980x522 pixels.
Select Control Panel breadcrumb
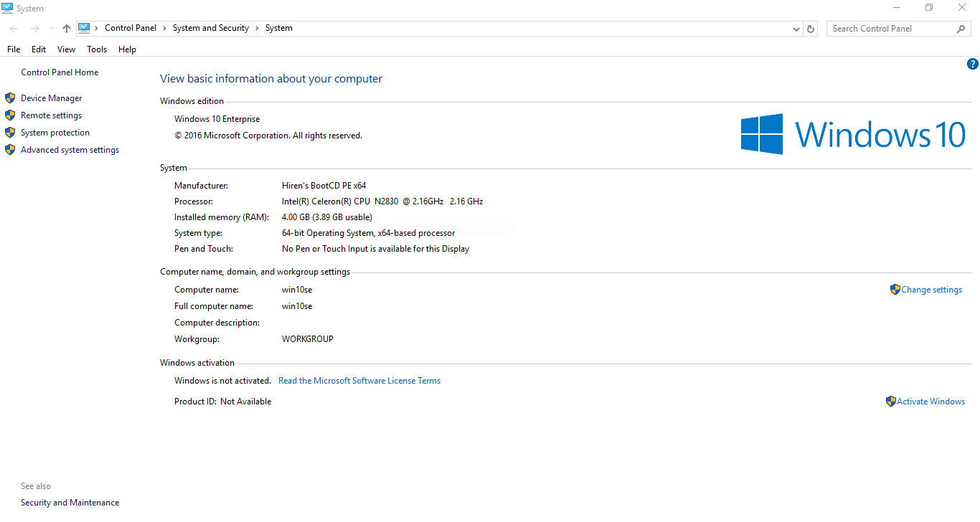click(x=131, y=28)
